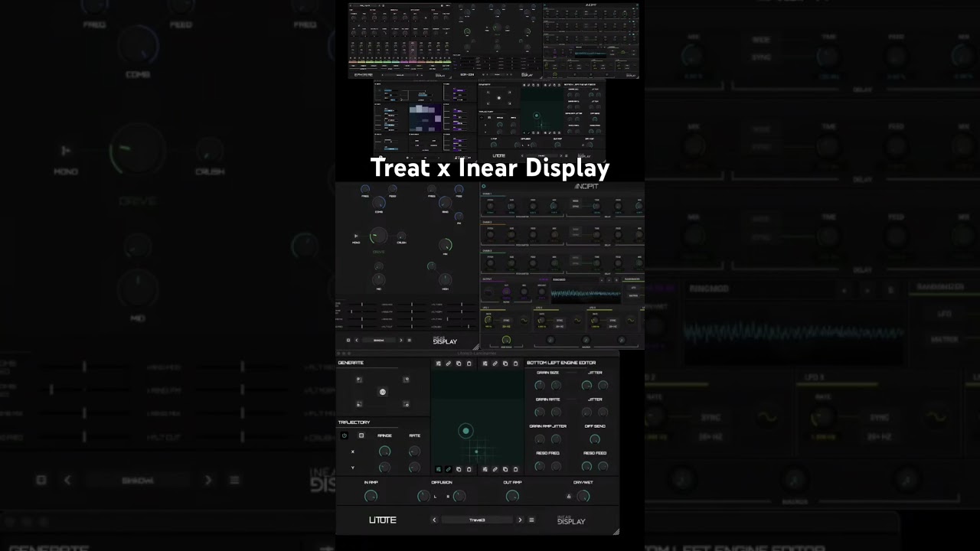Click Incipit LFO 3 waveform selector
The height and width of the screenshot is (551, 980).
(x=630, y=321)
